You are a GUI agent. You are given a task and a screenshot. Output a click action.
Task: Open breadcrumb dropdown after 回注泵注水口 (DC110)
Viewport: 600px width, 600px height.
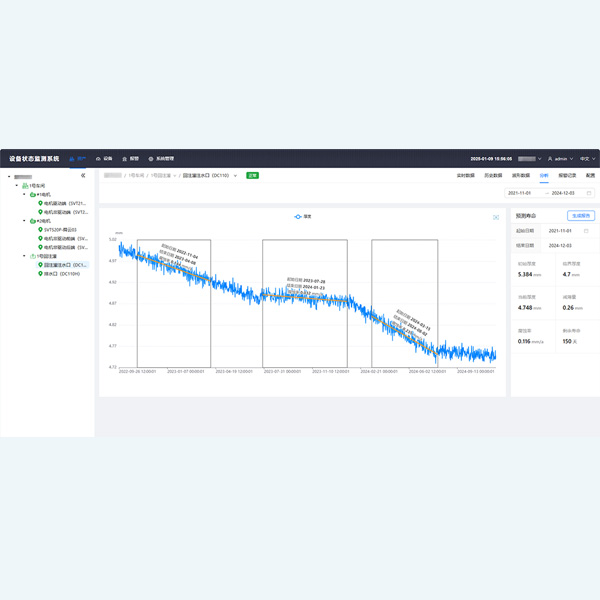238,175
